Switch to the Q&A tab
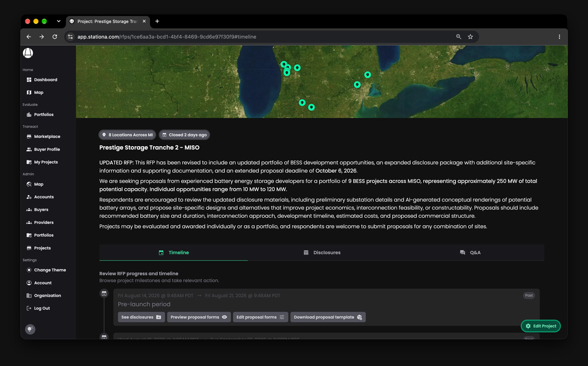The width and height of the screenshot is (588, 366). click(x=470, y=253)
